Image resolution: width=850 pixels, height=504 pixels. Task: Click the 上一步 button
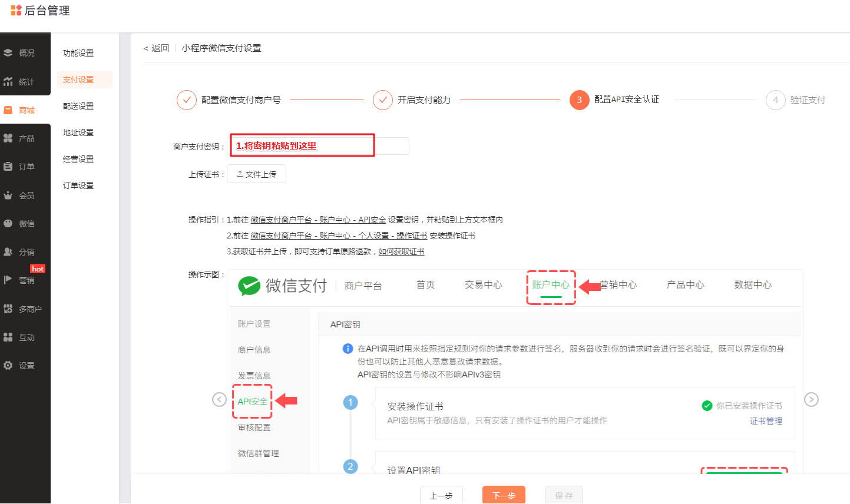441,496
